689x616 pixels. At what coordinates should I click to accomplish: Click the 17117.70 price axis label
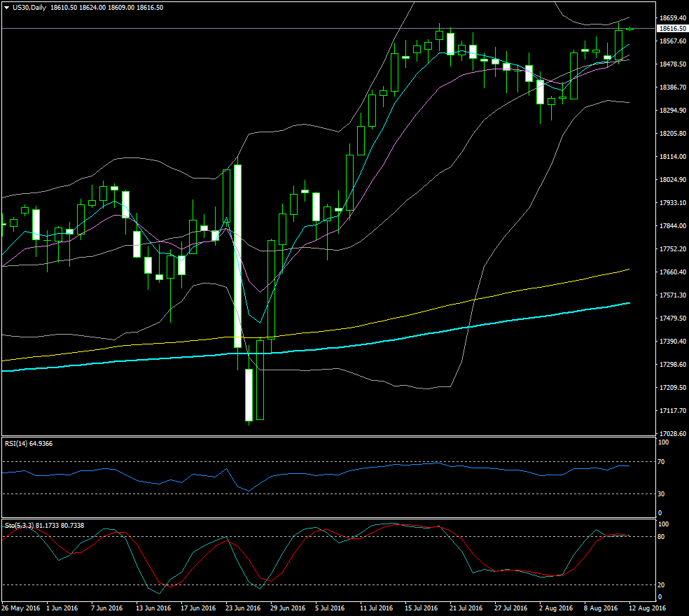[x=673, y=410]
